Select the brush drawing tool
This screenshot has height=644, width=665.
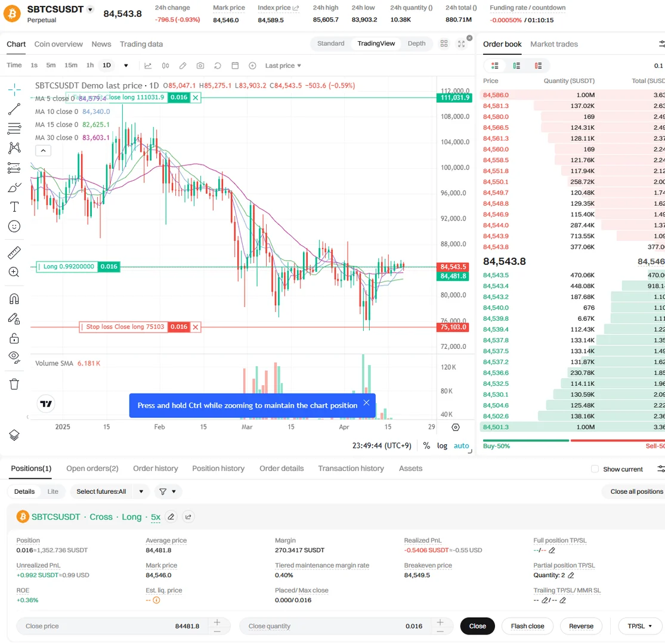[x=14, y=187]
